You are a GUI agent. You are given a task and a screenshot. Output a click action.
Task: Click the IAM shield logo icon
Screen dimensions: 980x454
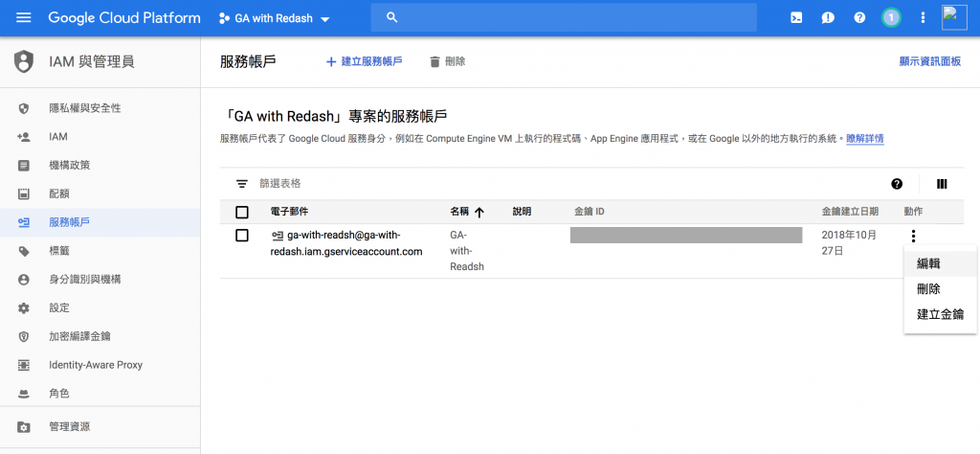[x=24, y=61]
